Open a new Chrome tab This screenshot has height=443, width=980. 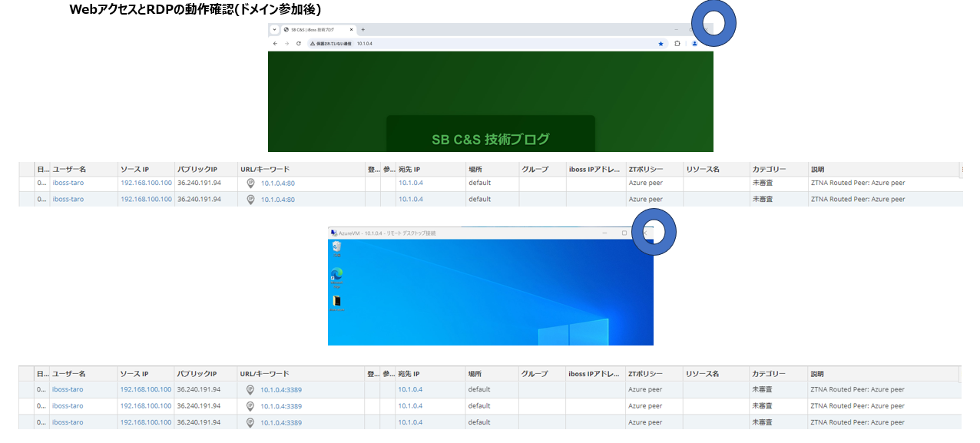click(363, 29)
